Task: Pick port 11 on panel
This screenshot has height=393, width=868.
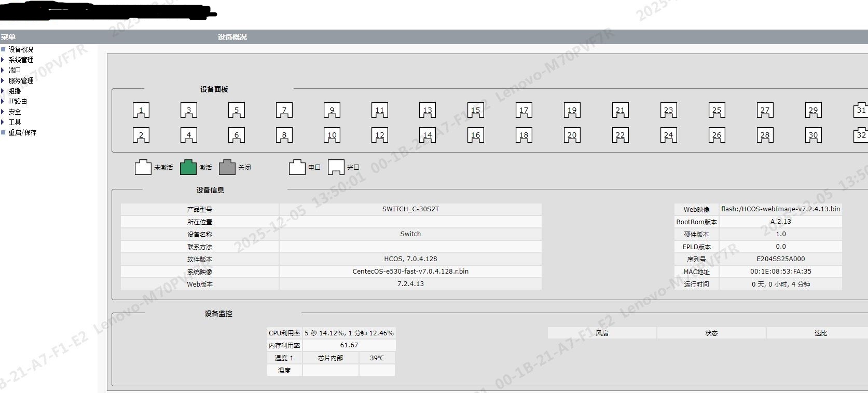Action: click(x=380, y=110)
